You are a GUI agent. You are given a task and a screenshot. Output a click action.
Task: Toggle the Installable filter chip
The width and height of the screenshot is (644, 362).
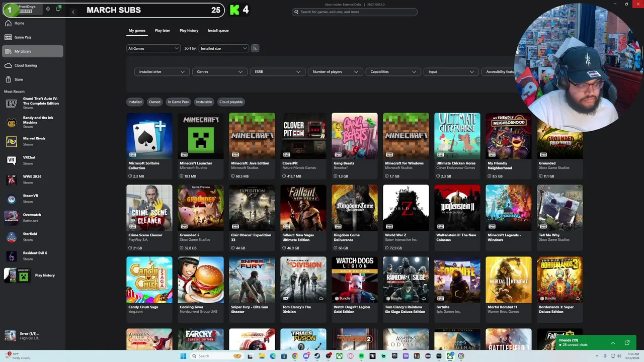point(204,102)
